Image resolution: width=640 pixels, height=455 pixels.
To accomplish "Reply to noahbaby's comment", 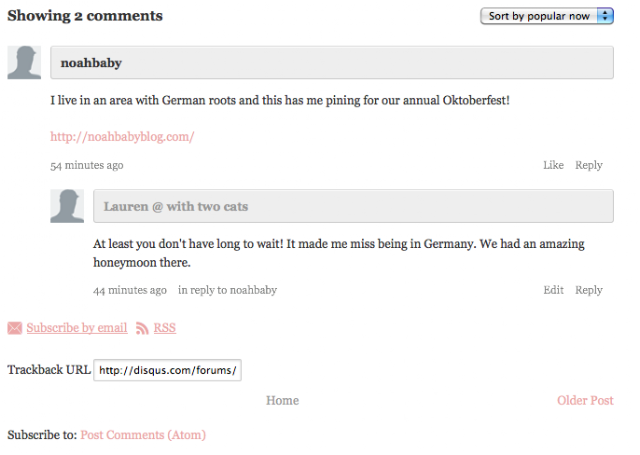I will pos(589,165).
